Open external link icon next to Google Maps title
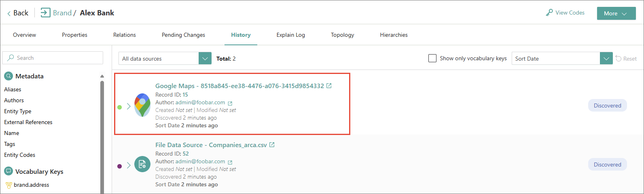The height and width of the screenshot is (194, 644). point(329,86)
